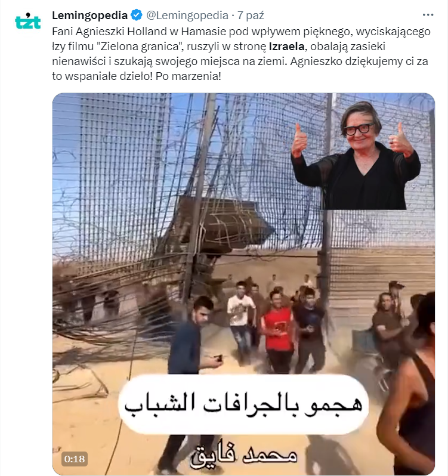This screenshot has width=448, height=476.
Task: Click the blue verified badge
Action: click(x=137, y=15)
